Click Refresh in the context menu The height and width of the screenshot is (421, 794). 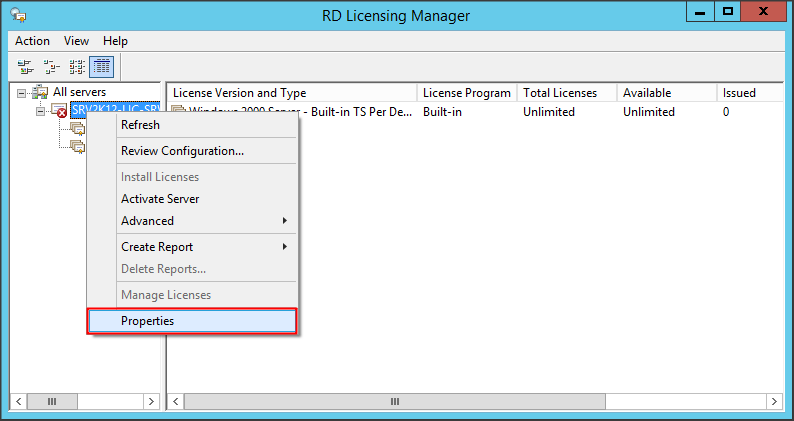[140, 125]
